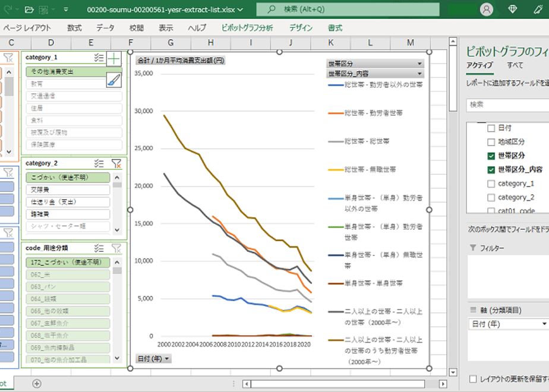Open the デザイン tab
The width and height of the screenshot is (549, 392).
[x=301, y=28]
